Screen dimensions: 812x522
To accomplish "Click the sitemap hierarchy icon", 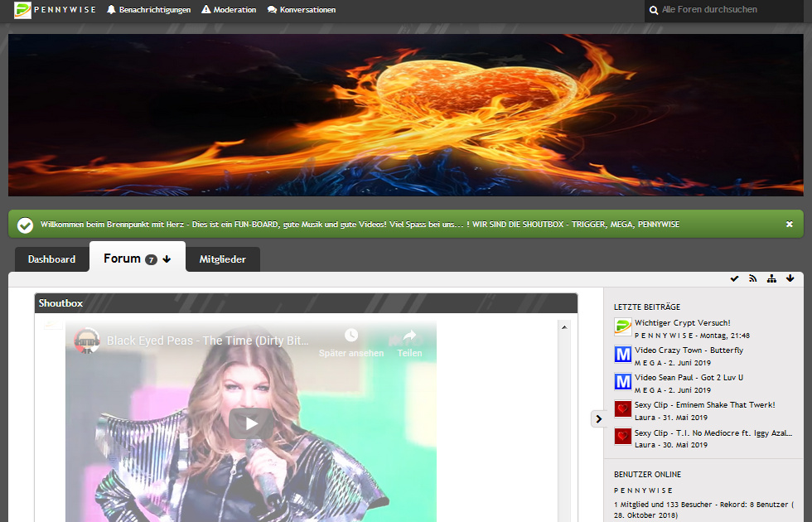I will 771,279.
